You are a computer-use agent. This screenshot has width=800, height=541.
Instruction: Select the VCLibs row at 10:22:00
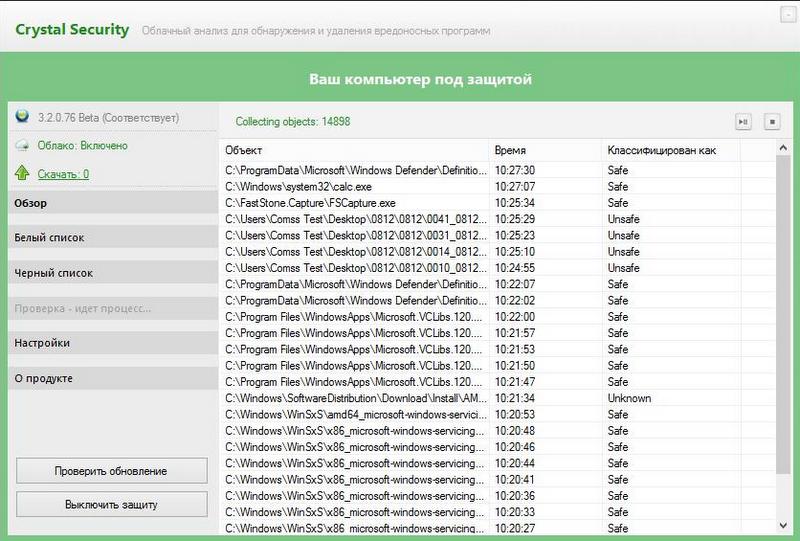497,317
